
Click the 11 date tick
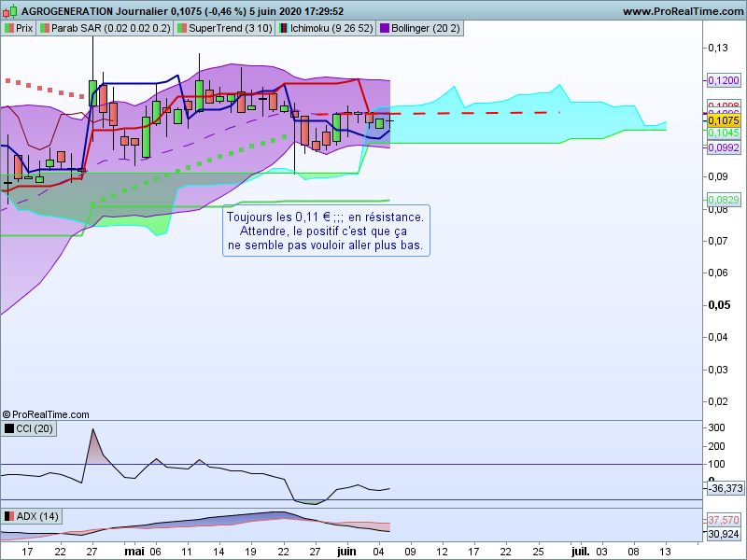pyautogui.click(x=187, y=552)
